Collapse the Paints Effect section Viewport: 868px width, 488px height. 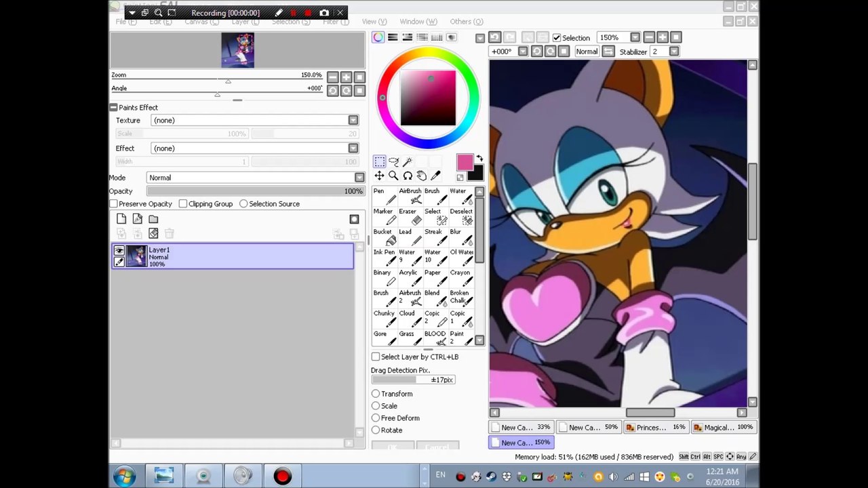113,107
